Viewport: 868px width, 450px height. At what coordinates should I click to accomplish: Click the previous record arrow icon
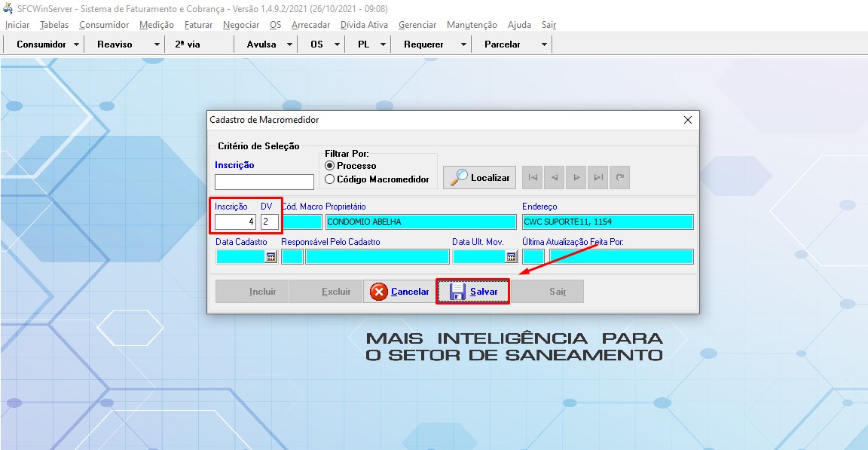pos(555,177)
